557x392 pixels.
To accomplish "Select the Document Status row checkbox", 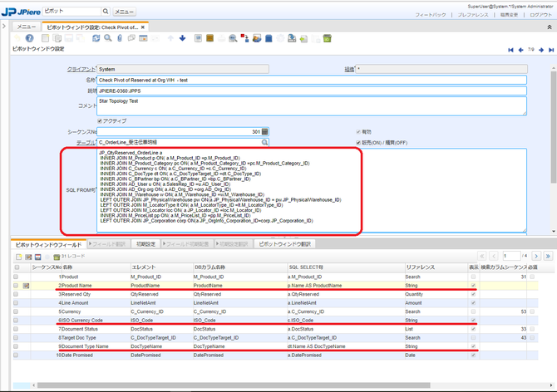I will point(16,329).
